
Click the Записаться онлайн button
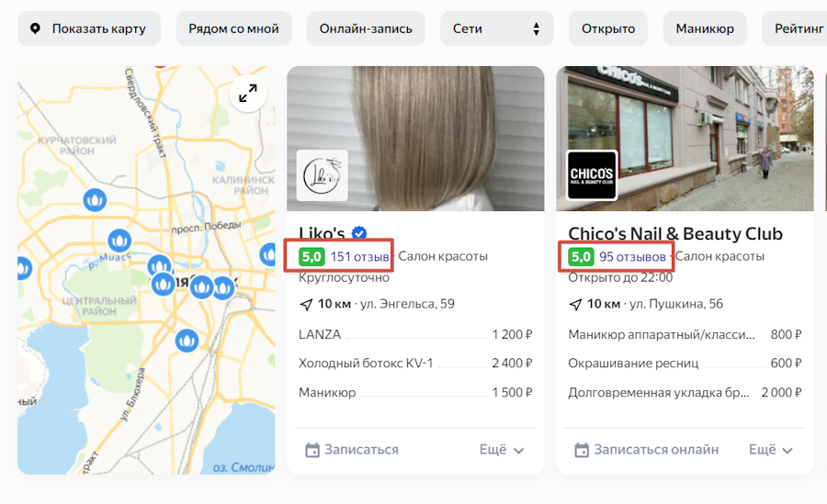647,450
